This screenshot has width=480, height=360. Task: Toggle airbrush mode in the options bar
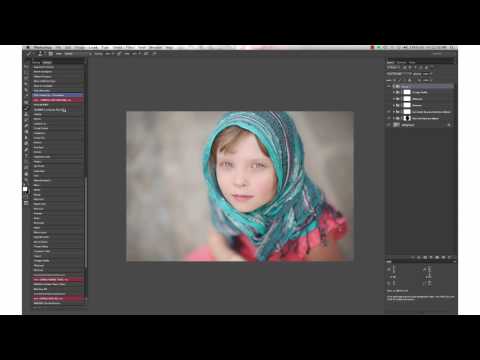click(x=146, y=53)
